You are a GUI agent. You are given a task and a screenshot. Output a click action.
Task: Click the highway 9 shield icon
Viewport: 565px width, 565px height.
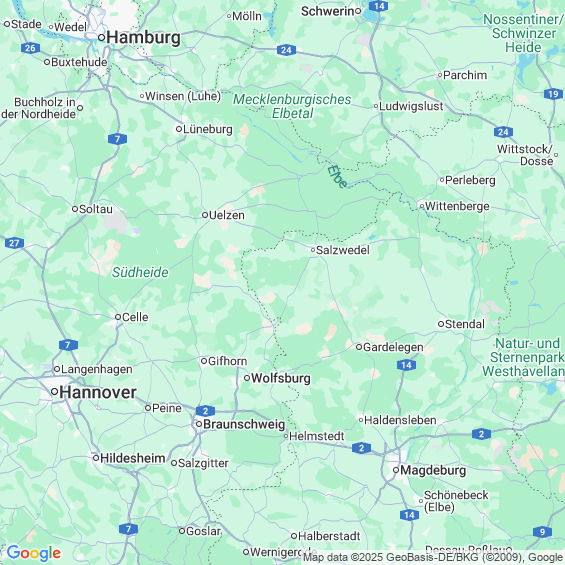click(542, 532)
